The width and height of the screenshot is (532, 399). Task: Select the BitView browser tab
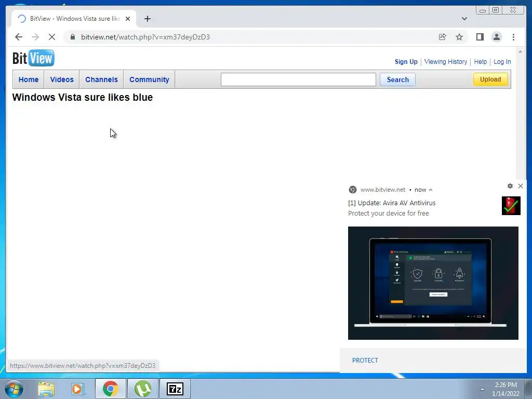[74, 19]
